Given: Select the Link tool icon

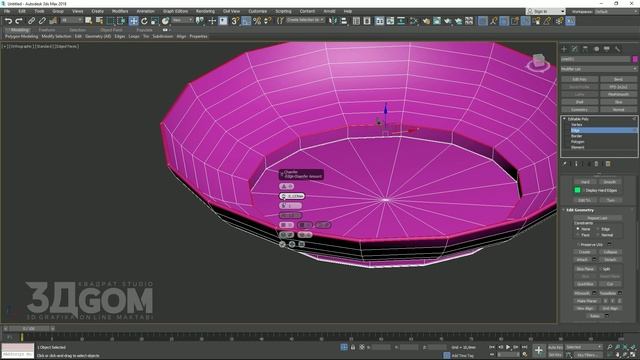Looking at the screenshot, I should (x=31, y=21).
